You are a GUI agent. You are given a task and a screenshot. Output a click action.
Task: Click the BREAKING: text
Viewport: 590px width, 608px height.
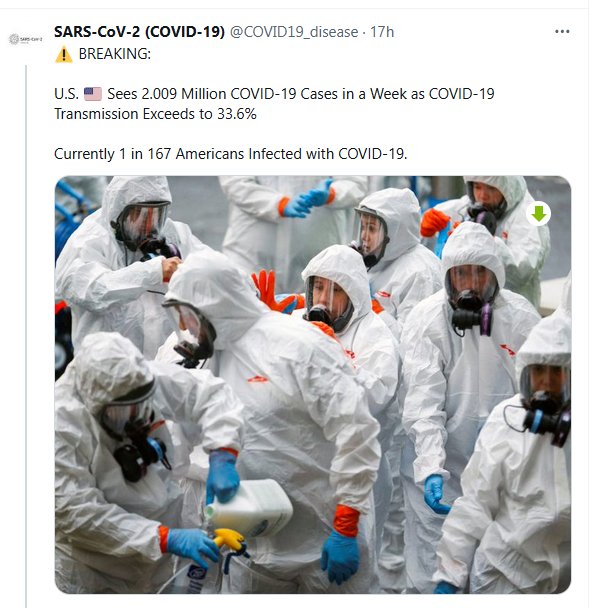[x=115, y=54]
